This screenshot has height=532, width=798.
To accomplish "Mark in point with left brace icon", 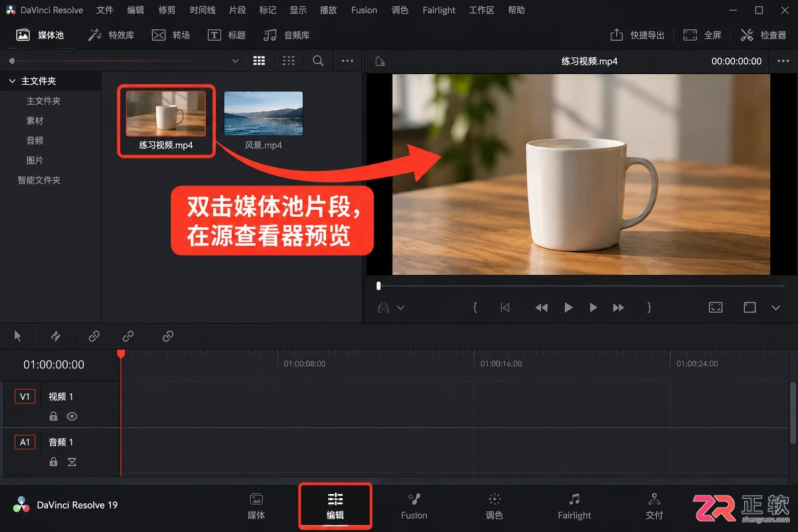I will coord(475,308).
